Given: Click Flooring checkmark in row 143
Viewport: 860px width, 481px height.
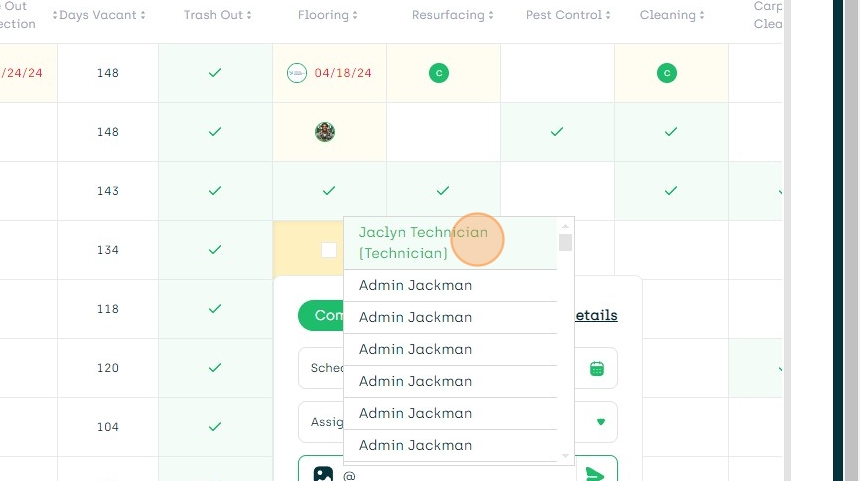Looking at the screenshot, I should tap(329, 191).
